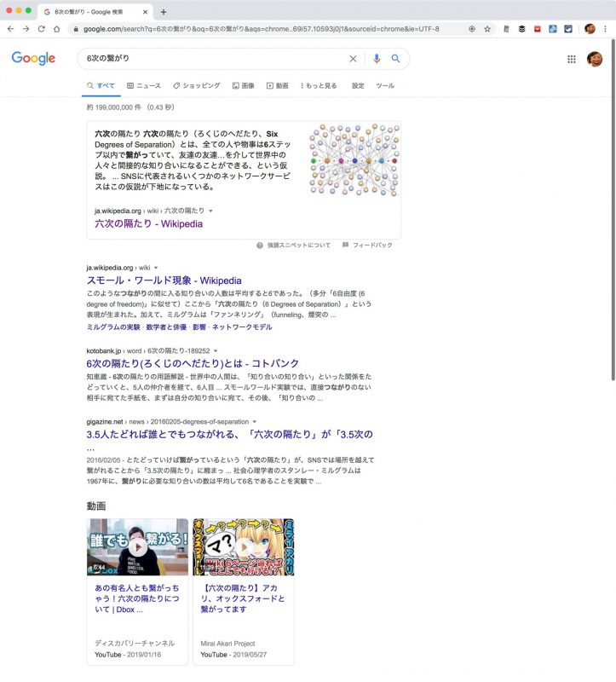Open the コトバンク 6次の隔たり result
Image resolution: width=616 pixels, height=682 pixels.
[193, 363]
